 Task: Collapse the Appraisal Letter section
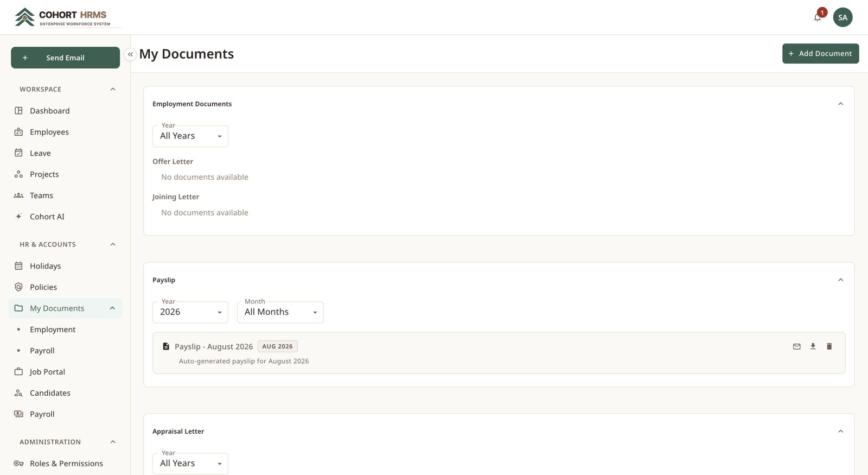840,432
